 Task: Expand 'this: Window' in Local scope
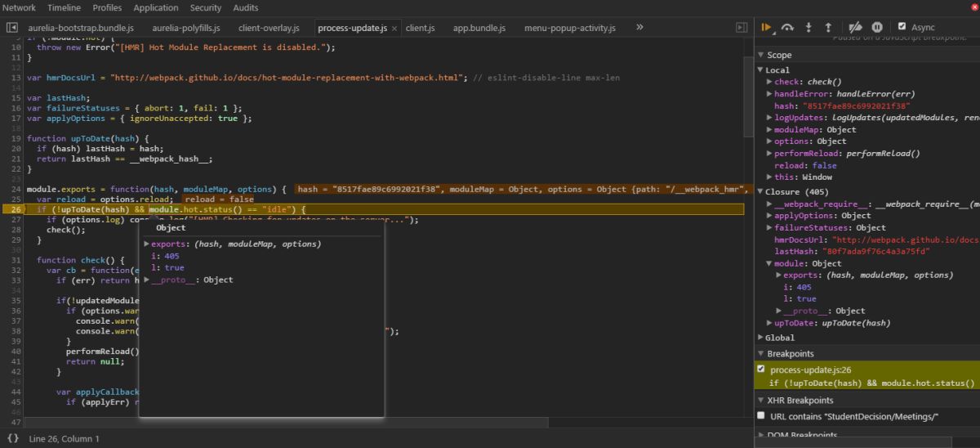(x=769, y=177)
